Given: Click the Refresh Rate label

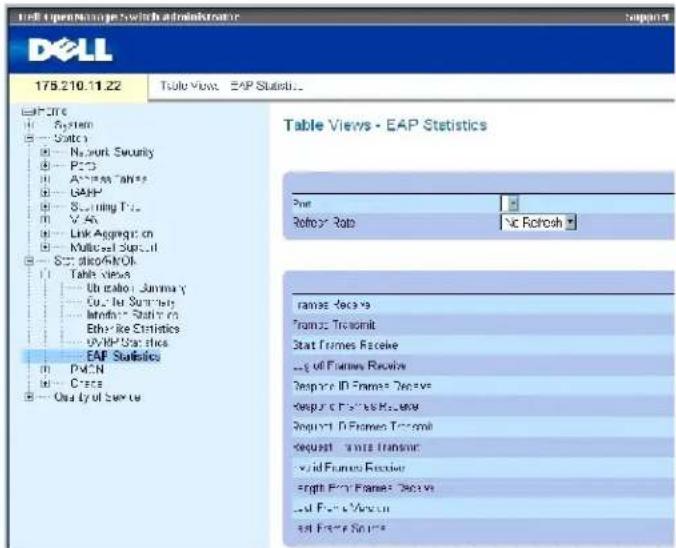Looking at the screenshot, I should click(x=324, y=223).
